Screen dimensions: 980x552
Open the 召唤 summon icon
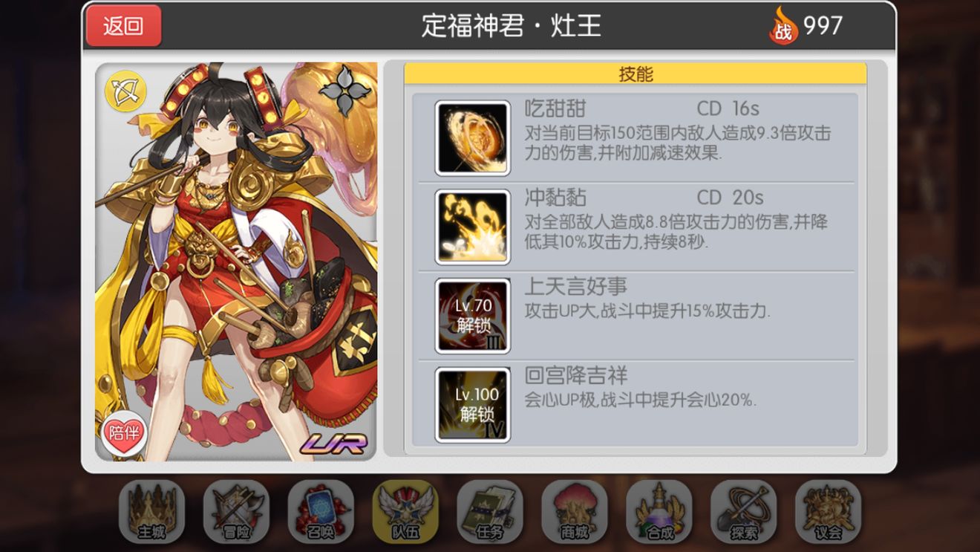pos(321,511)
